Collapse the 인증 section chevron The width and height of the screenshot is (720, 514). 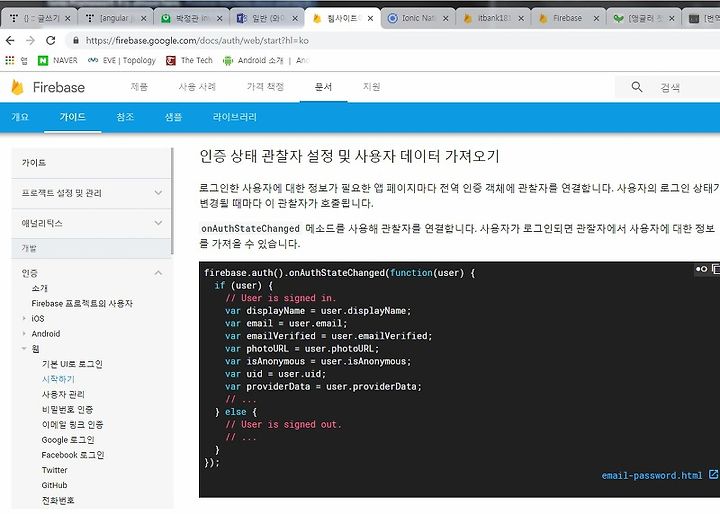click(158, 273)
